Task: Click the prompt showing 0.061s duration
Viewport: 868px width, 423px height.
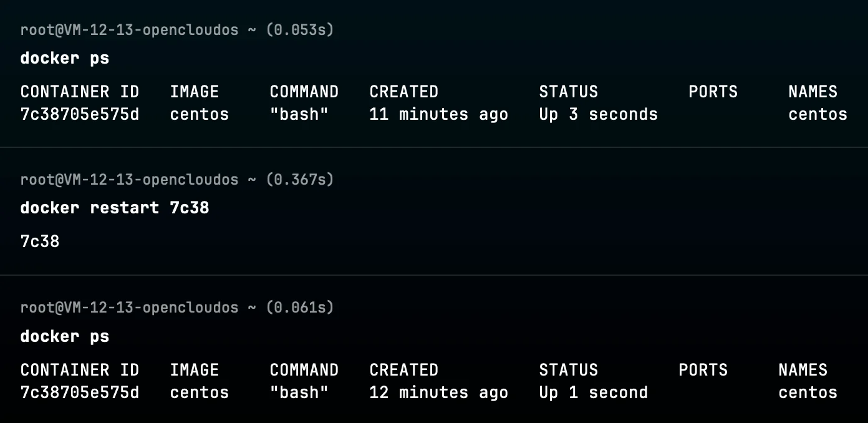Action: 177,308
